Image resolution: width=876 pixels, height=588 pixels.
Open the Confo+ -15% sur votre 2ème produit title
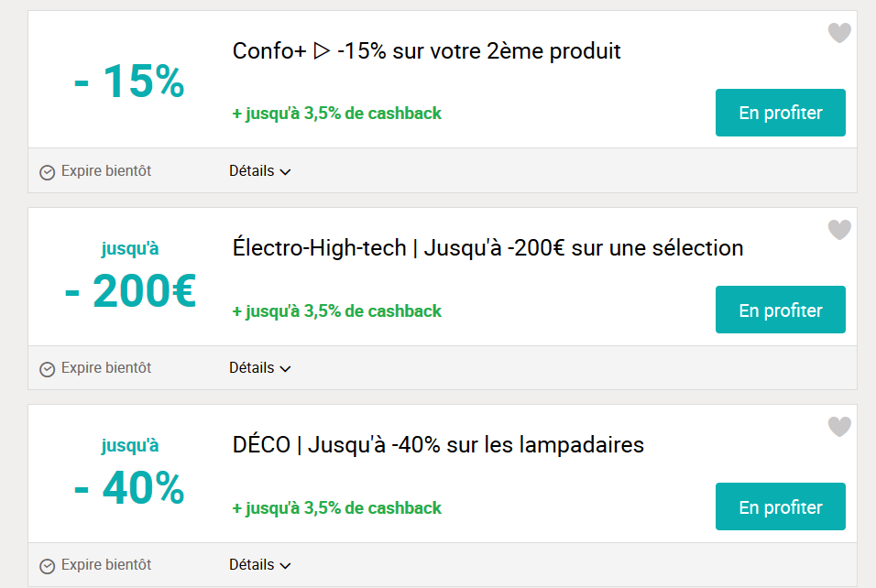pos(426,51)
